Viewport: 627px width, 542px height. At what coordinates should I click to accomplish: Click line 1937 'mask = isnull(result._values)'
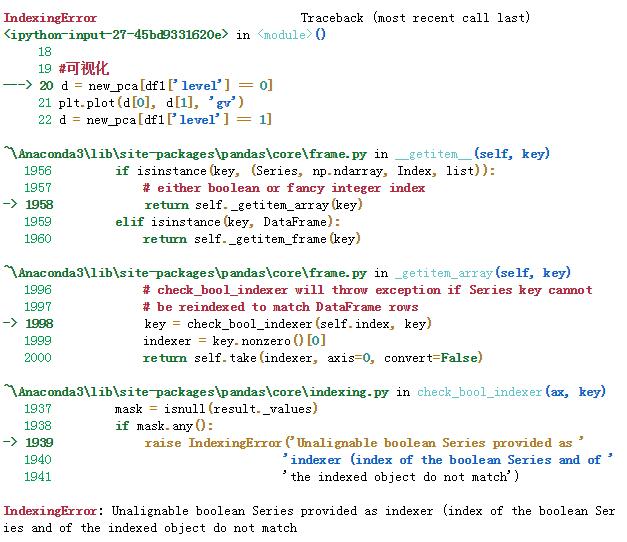[x=216, y=409]
